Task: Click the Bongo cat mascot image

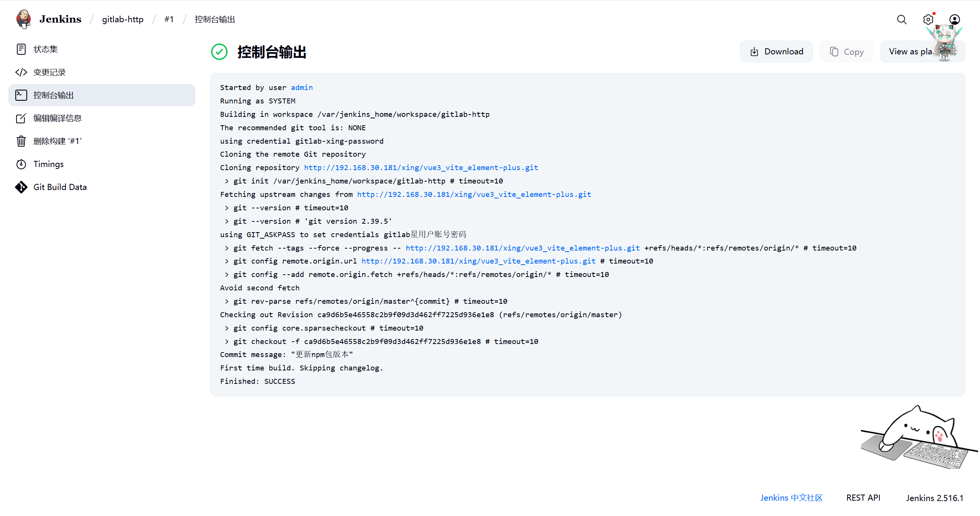Action: (919, 437)
